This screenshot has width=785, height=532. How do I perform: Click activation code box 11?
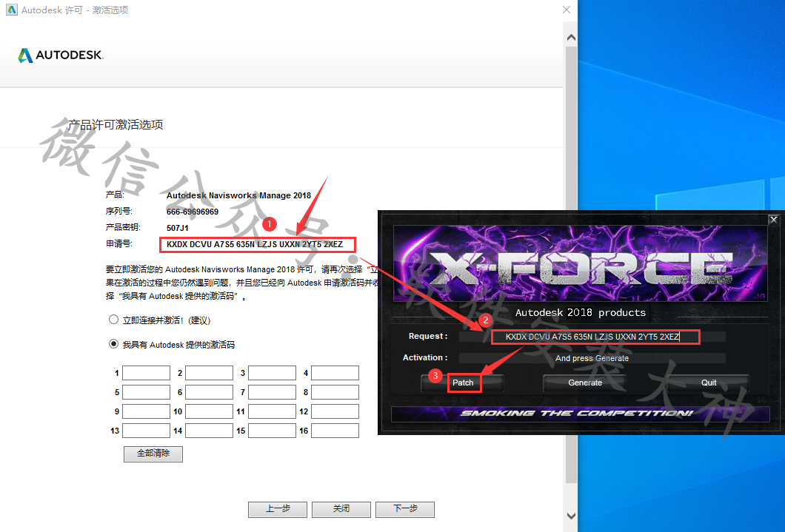pyautogui.click(x=273, y=411)
